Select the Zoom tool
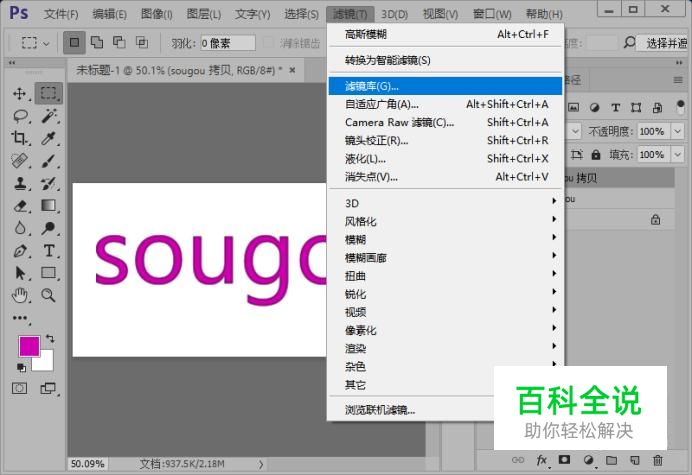Viewport: 692px width, 475px height. (49, 295)
